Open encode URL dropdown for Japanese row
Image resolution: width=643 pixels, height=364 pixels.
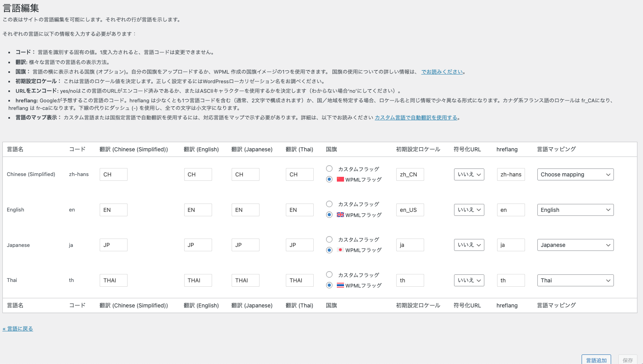pos(469,245)
